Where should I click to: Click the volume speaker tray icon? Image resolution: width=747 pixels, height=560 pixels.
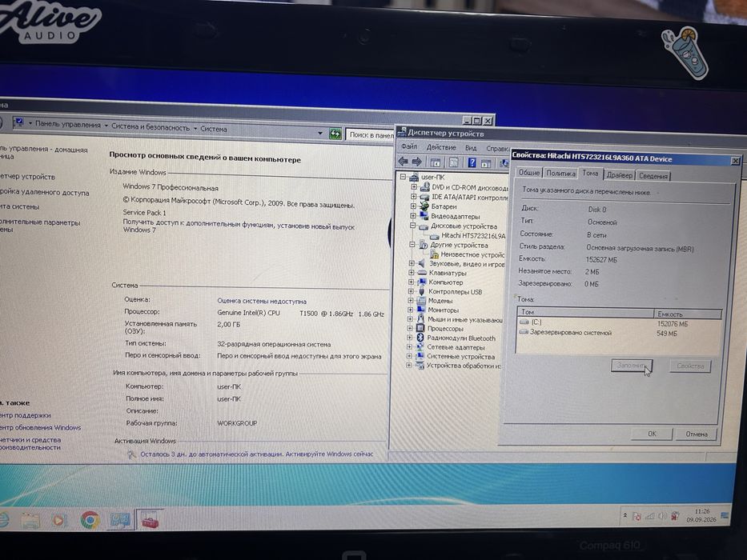pyautogui.click(x=662, y=516)
